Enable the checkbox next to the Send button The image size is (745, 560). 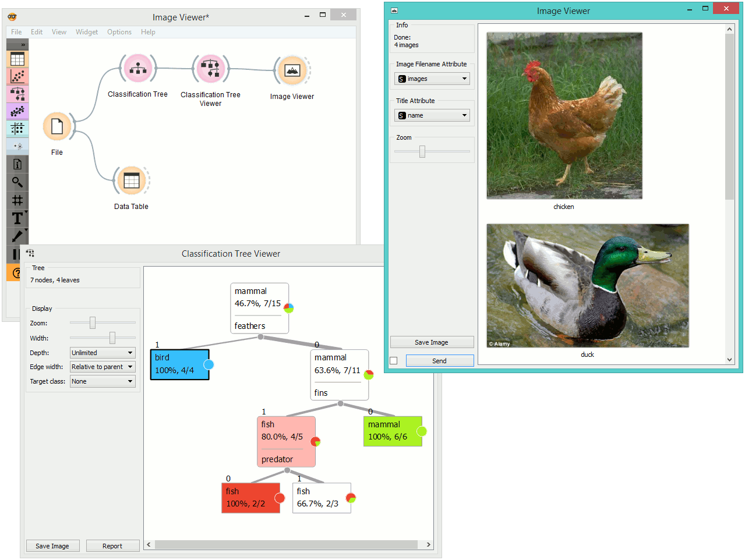click(393, 360)
